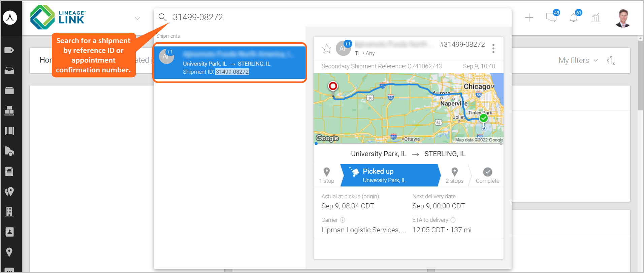
Task: Click 'Sep 9, 00:00 CDT' delivery date
Action: (439, 206)
